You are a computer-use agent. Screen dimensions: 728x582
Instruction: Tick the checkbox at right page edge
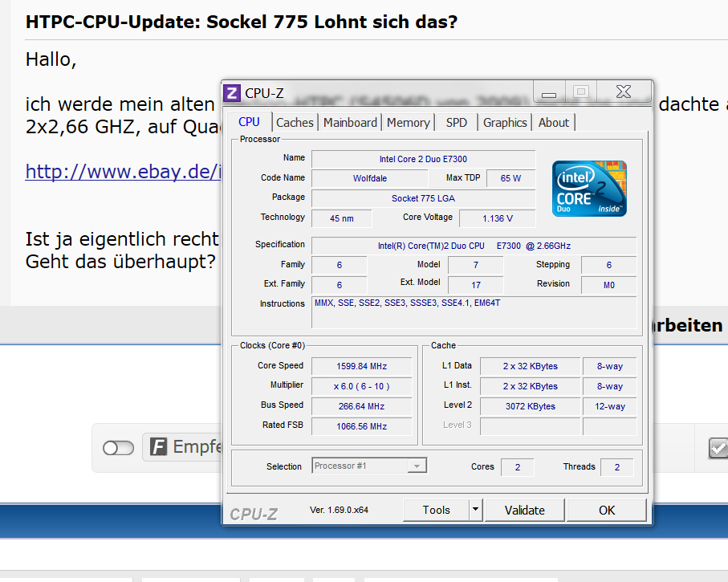[718, 448]
